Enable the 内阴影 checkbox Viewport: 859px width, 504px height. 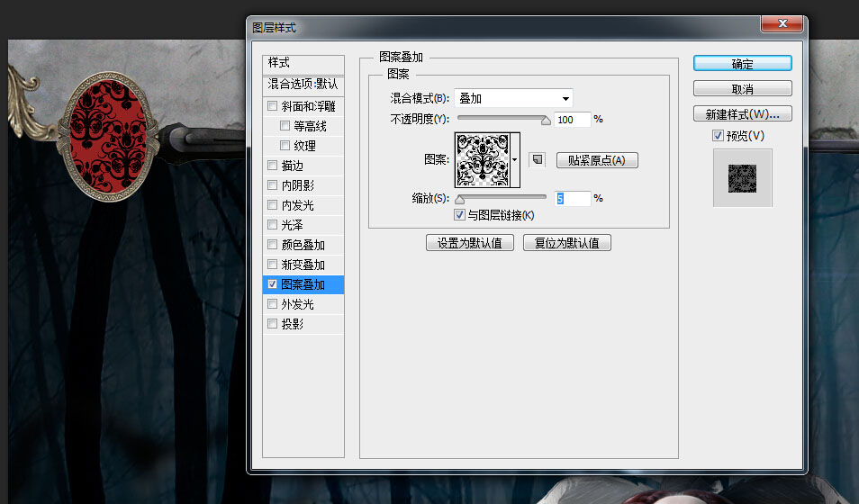click(x=272, y=184)
